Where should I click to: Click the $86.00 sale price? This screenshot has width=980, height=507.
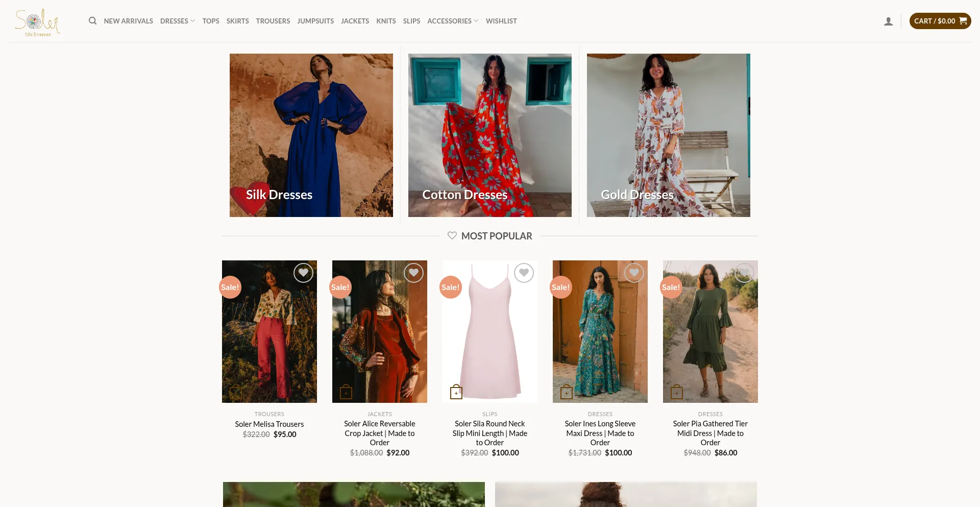726,453
